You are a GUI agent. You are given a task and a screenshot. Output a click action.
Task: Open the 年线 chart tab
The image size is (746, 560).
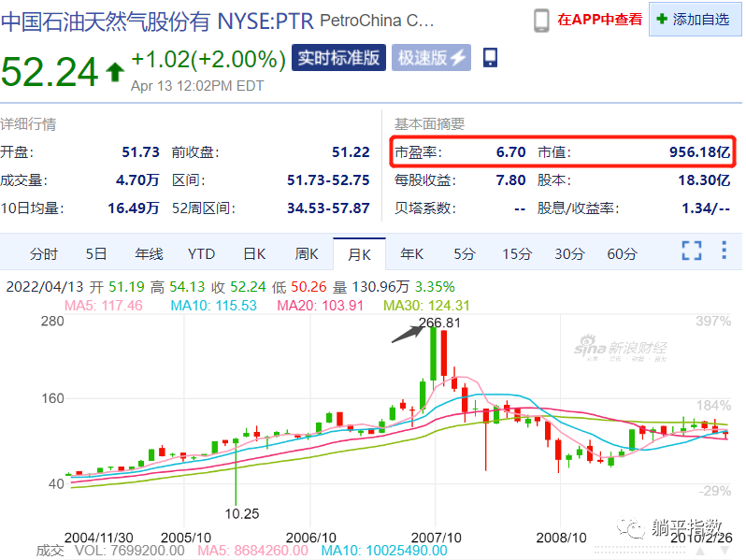click(x=149, y=254)
